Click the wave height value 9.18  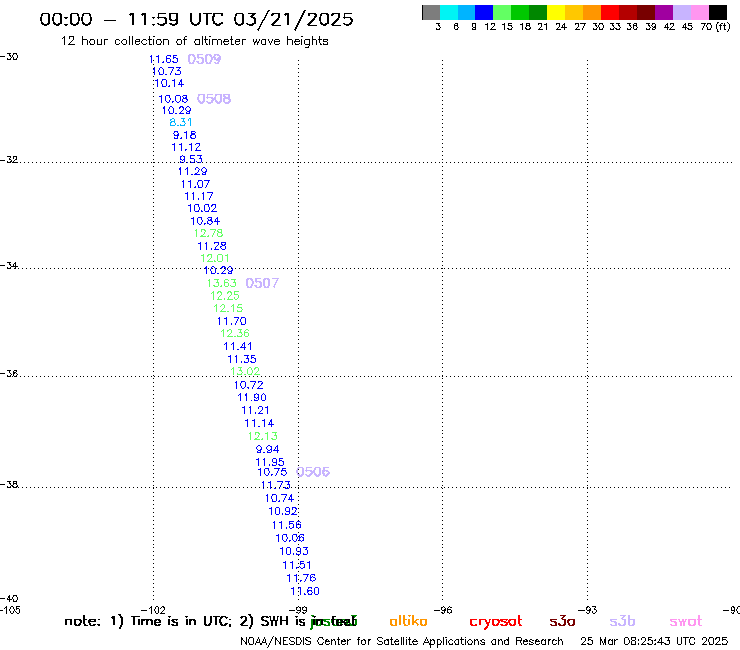pyautogui.click(x=185, y=135)
